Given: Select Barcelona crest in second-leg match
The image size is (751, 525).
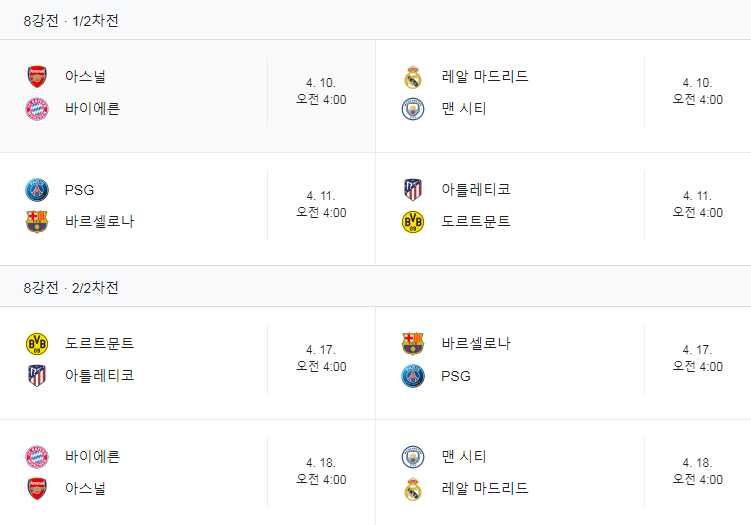Looking at the screenshot, I should 413,343.
